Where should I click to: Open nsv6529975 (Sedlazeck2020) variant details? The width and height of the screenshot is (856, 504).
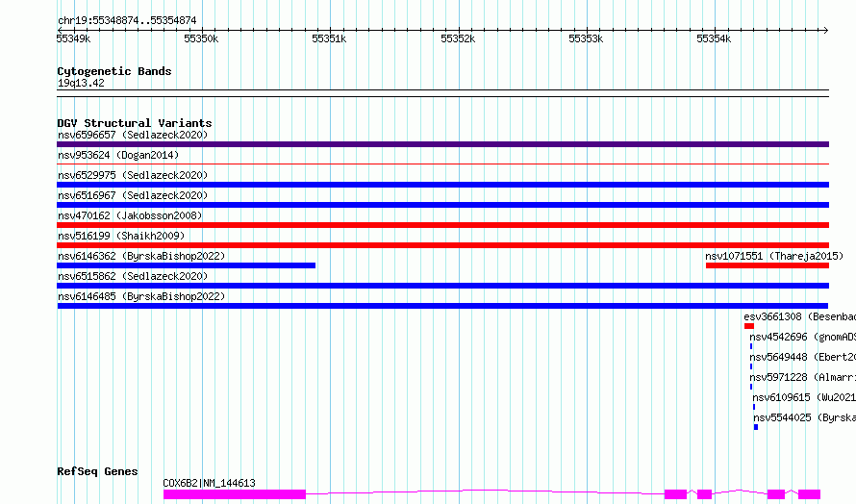click(x=133, y=175)
